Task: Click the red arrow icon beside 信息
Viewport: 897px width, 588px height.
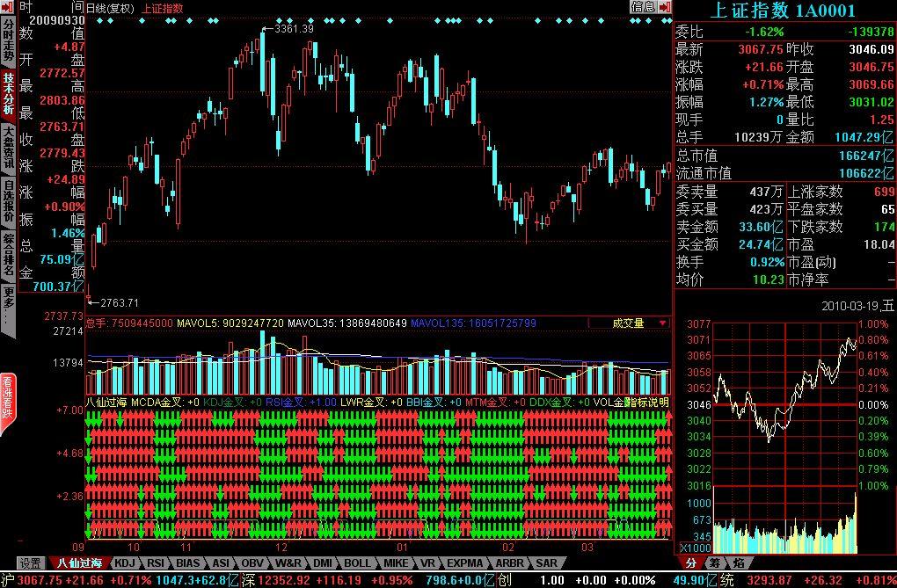Action: click(x=664, y=7)
